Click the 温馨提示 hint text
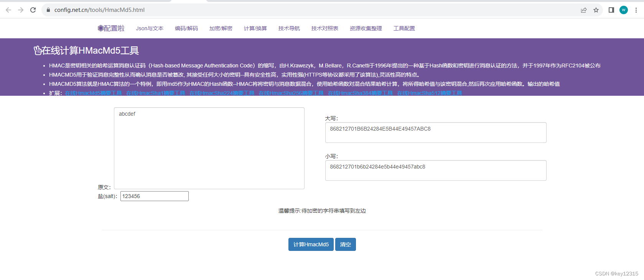 [322, 211]
